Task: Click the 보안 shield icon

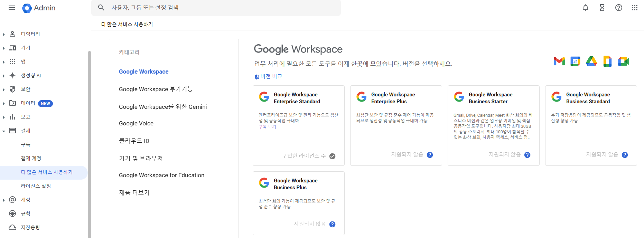Action: (12, 89)
